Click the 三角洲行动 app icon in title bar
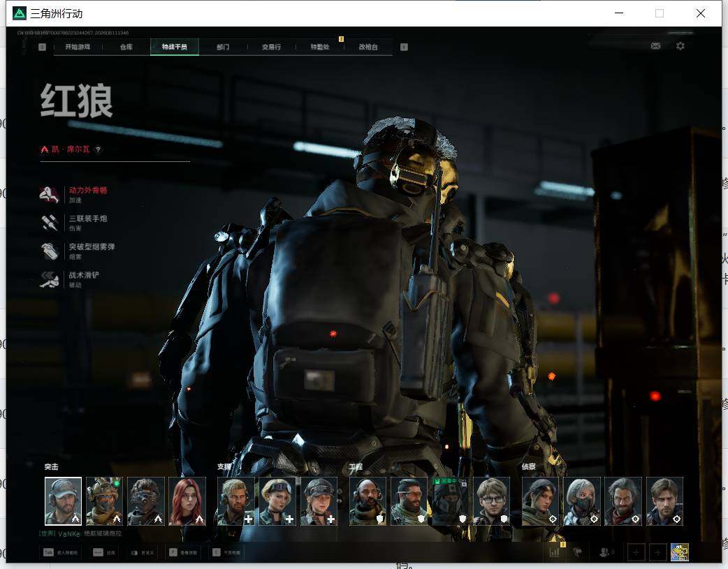728x569 pixels. (19, 13)
